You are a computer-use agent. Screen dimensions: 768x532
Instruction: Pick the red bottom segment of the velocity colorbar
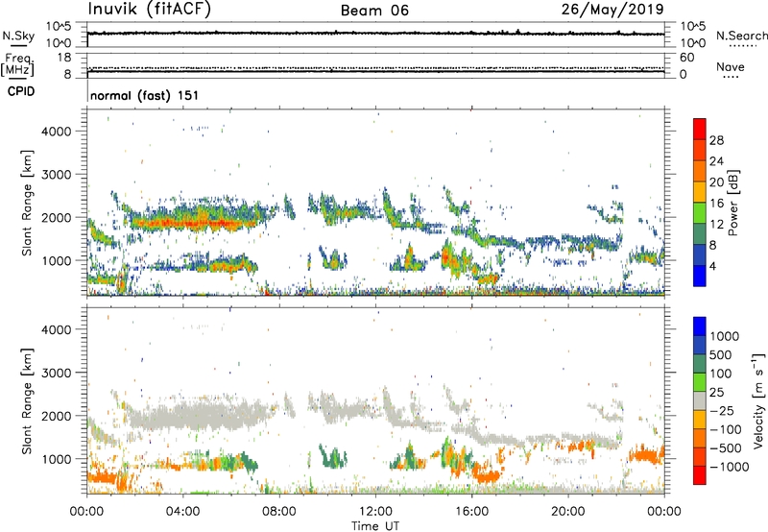700,475
